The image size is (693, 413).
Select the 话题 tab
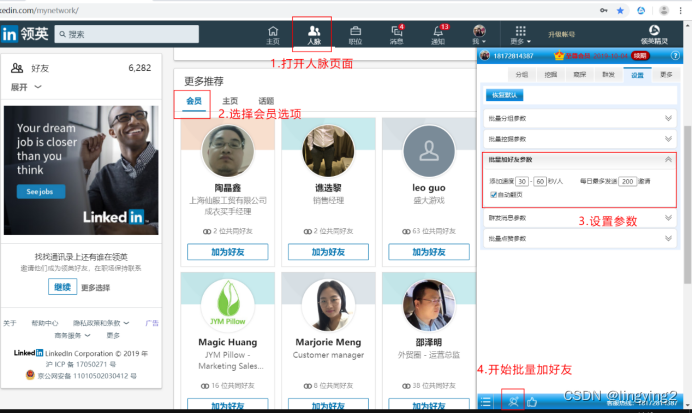point(266,101)
